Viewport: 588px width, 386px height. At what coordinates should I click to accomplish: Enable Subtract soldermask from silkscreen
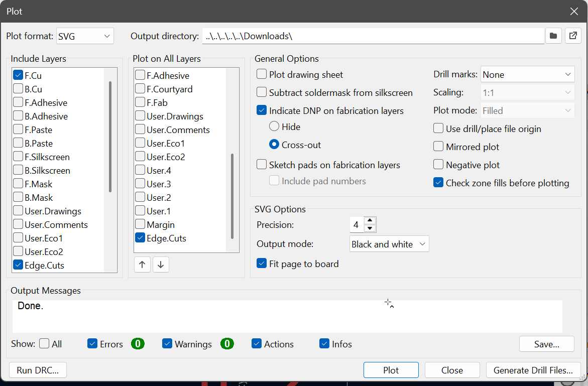click(x=262, y=92)
